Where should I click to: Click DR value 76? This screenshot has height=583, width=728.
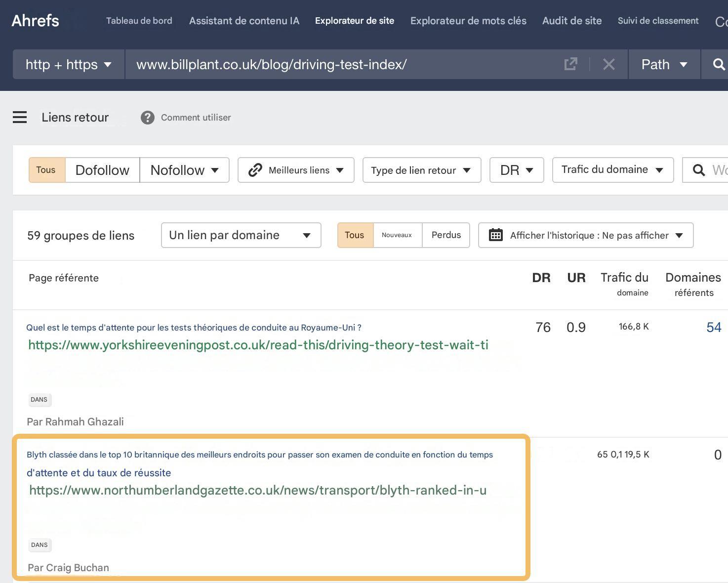point(543,328)
